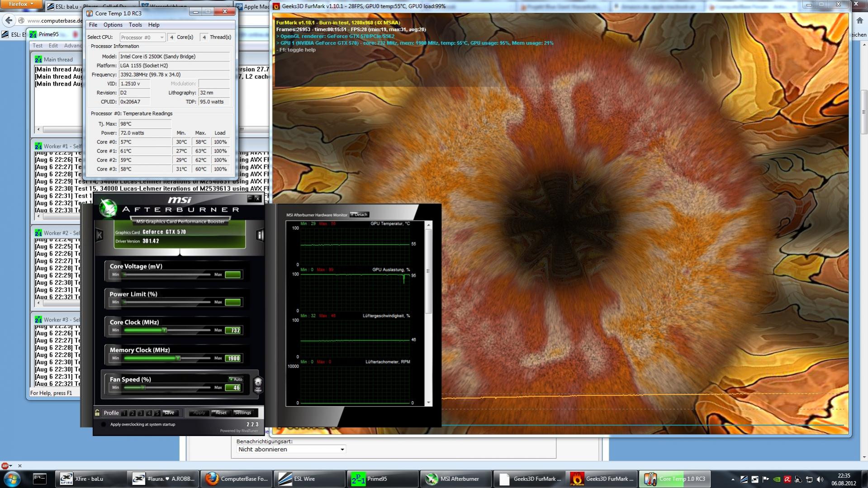This screenshot has width=868, height=488.
Task: Click the volume speaker tray icon
Action: pyautogui.click(x=820, y=479)
